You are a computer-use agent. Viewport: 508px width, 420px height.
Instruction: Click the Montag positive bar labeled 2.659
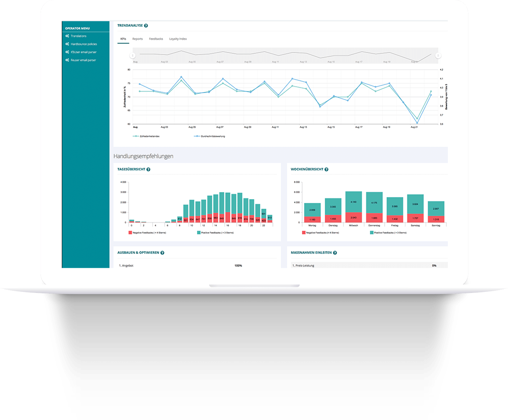[x=312, y=210]
